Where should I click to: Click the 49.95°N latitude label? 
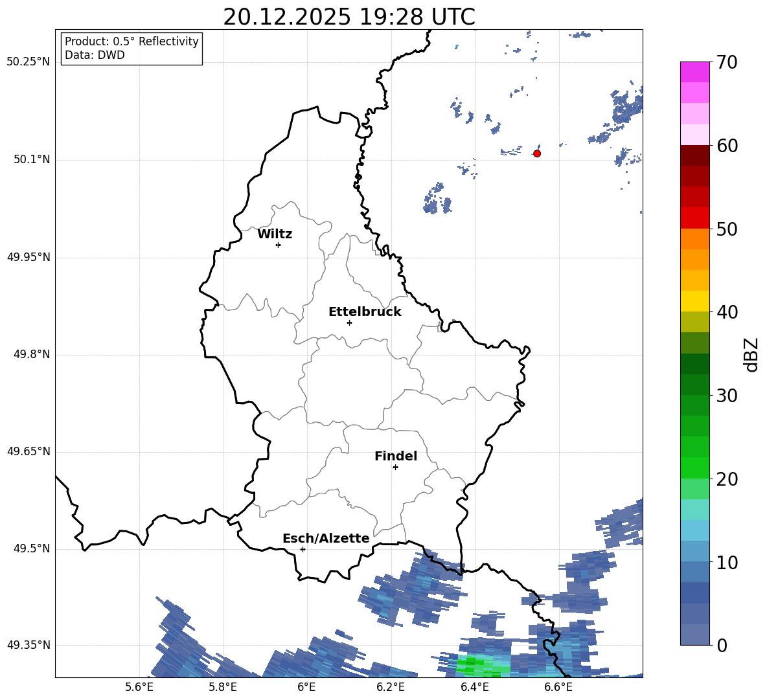[28, 257]
